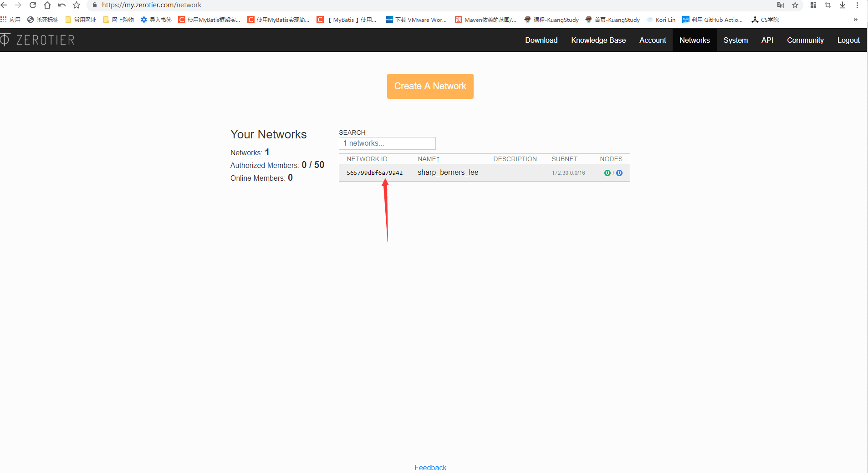Click the crop screenshot icon
The height and width of the screenshot is (473, 868).
click(x=828, y=5)
